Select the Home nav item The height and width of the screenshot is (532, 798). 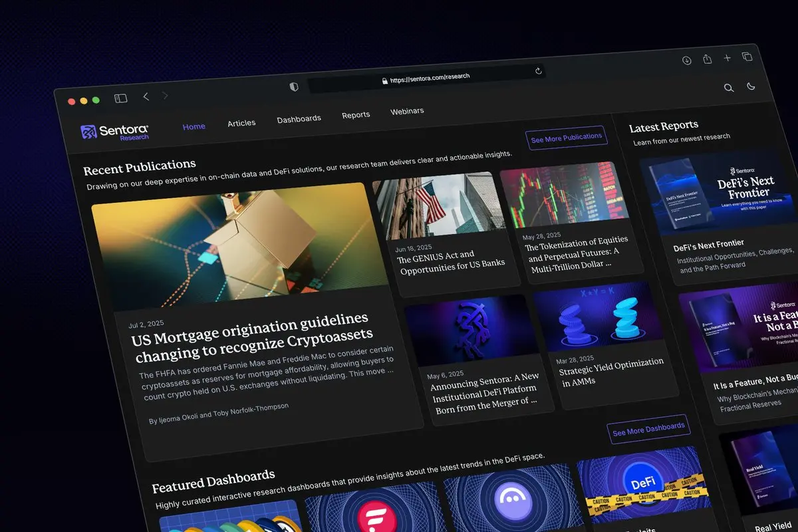(x=194, y=126)
